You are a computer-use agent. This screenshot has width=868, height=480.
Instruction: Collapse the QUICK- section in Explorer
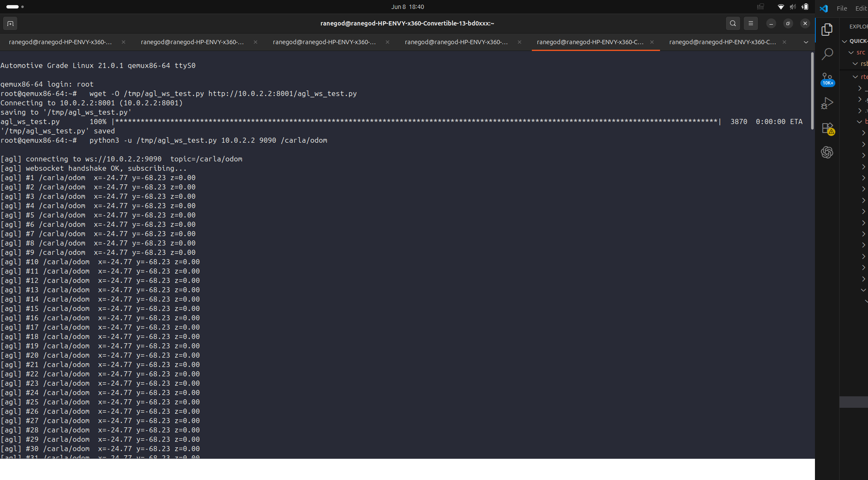845,41
